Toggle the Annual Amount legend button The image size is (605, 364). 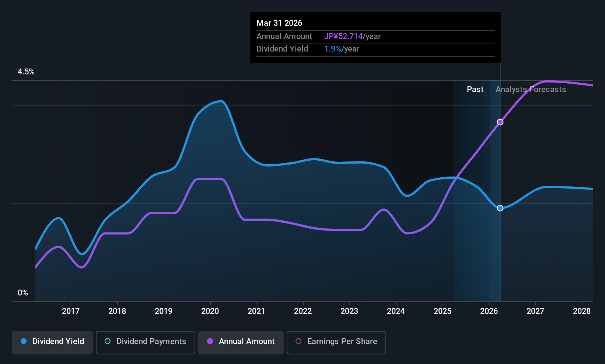(241, 343)
